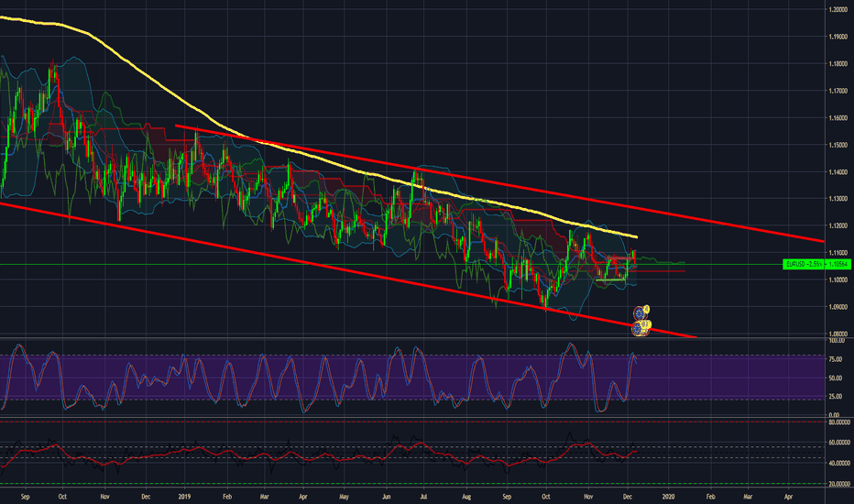Click the 75.00 stochastic scale label
The image size is (854, 504).
pos(833,359)
